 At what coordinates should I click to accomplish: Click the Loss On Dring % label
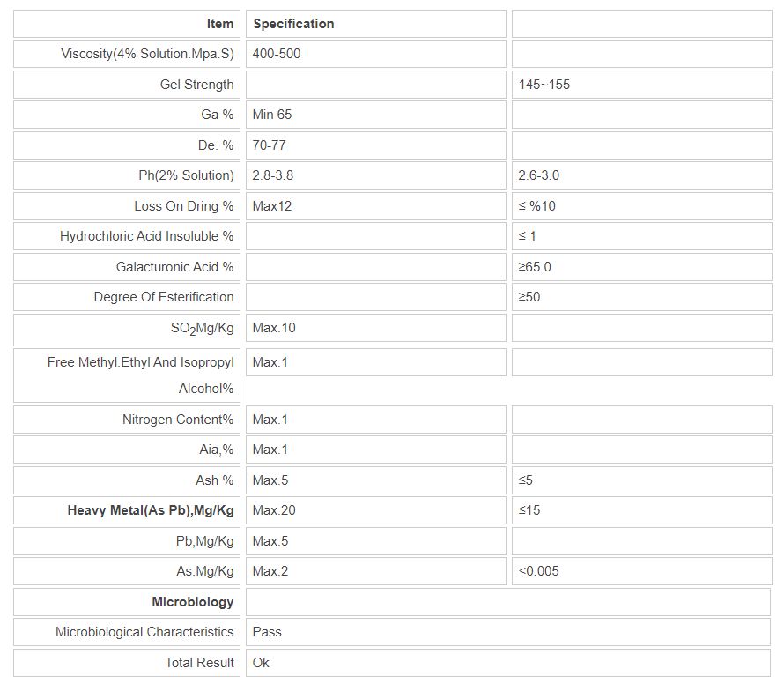coord(184,206)
